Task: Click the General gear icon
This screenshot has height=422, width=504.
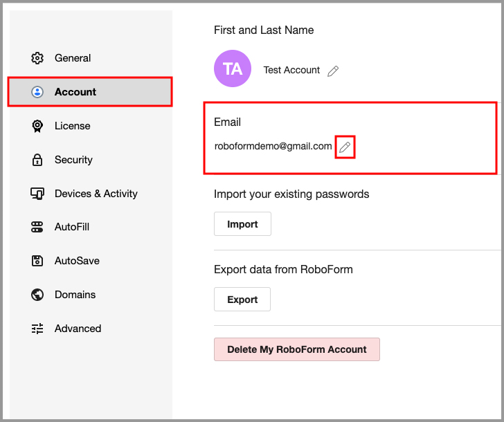Action: [x=37, y=58]
